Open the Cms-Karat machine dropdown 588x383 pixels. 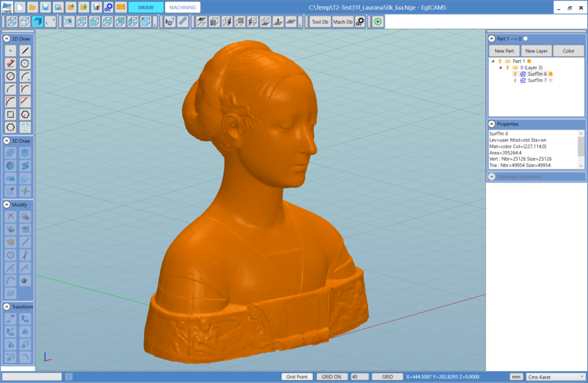tap(555, 377)
